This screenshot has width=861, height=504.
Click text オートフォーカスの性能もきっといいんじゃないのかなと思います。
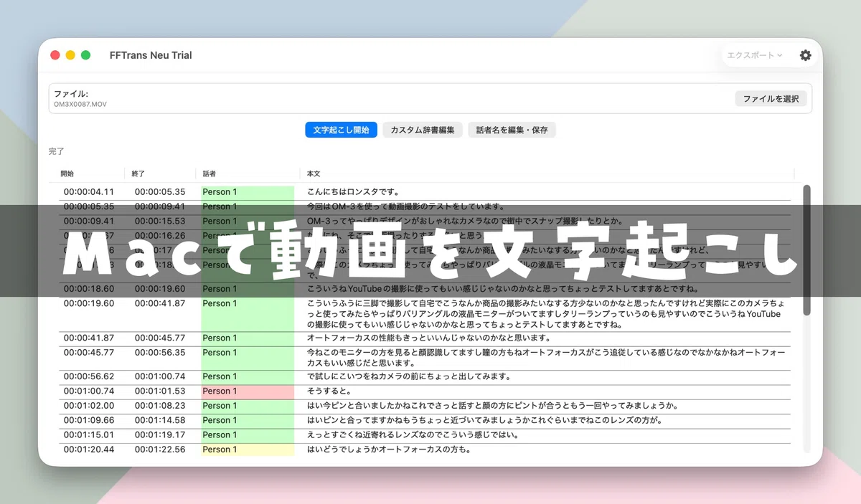pos(429,338)
